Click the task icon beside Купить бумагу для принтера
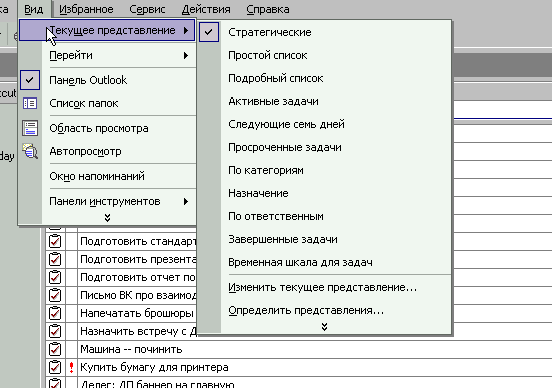Image resolution: width=552 pixels, height=388 pixels. coord(55,368)
